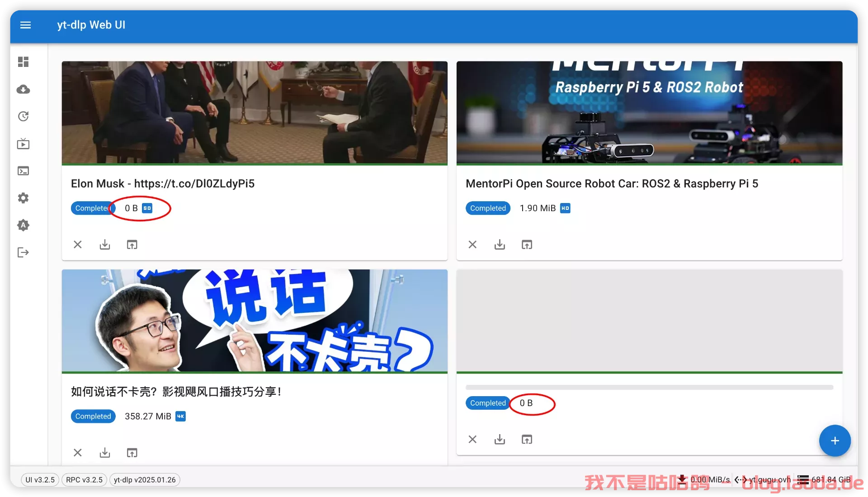Click the HD quality badge on MentorPi card
The image size is (868, 497).
click(565, 208)
